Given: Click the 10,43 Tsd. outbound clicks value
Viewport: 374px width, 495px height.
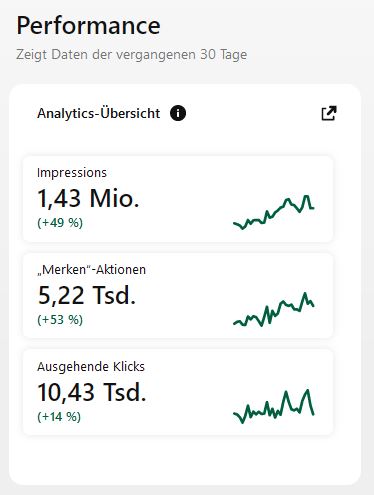Looking at the screenshot, I should pyautogui.click(x=92, y=392).
